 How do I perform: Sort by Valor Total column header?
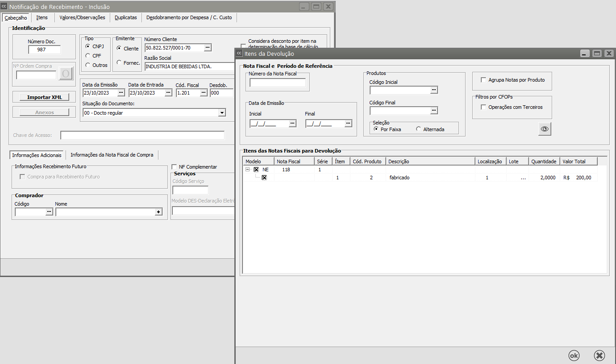click(579, 161)
